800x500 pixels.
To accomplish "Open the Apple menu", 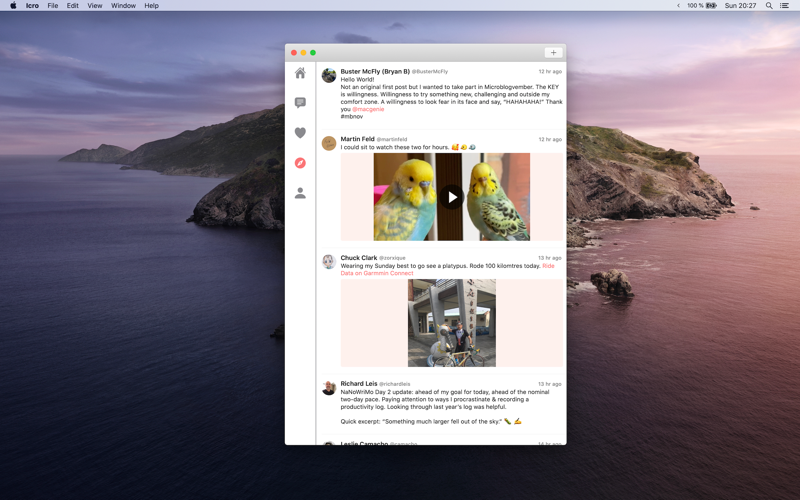I will coord(13,6).
